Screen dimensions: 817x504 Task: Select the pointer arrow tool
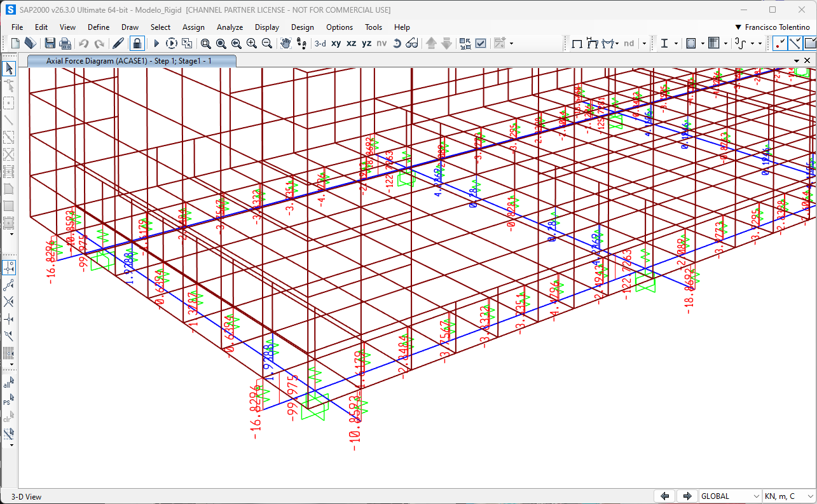8,68
